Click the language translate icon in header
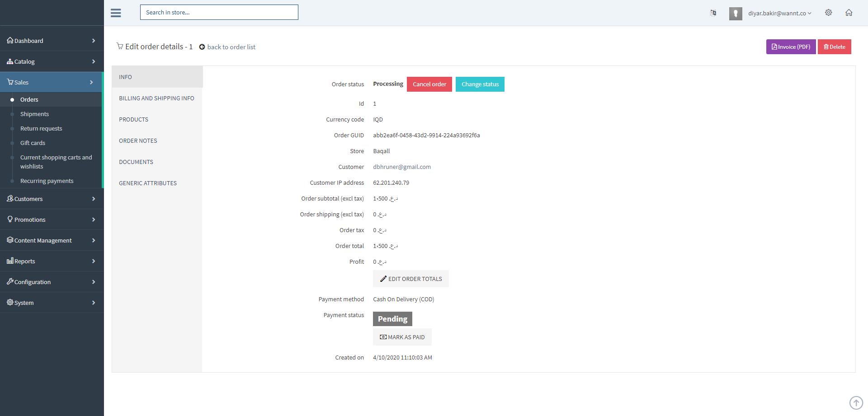The width and height of the screenshot is (868, 416). 713,13
